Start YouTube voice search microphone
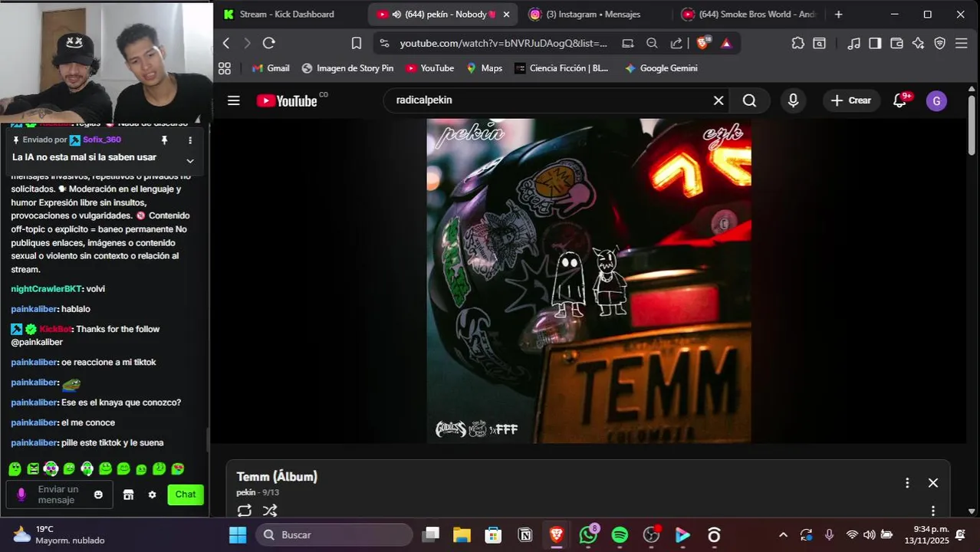 [x=793, y=100]
